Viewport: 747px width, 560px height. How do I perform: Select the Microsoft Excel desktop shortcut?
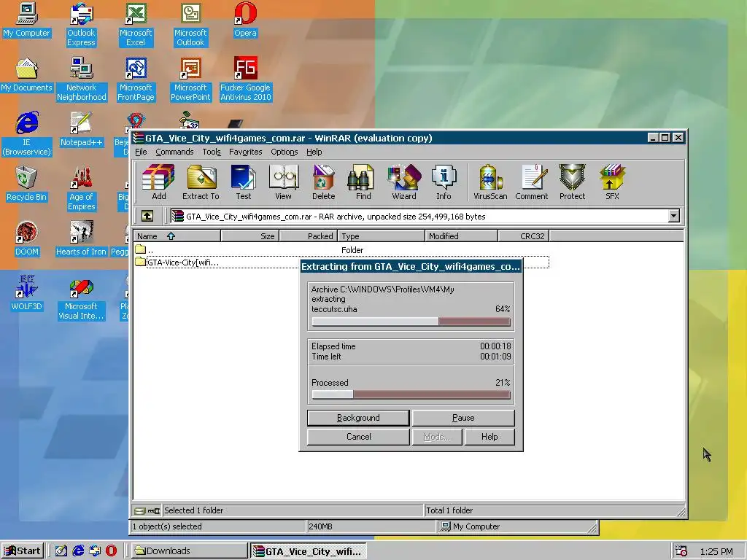[x=136, y=25]
